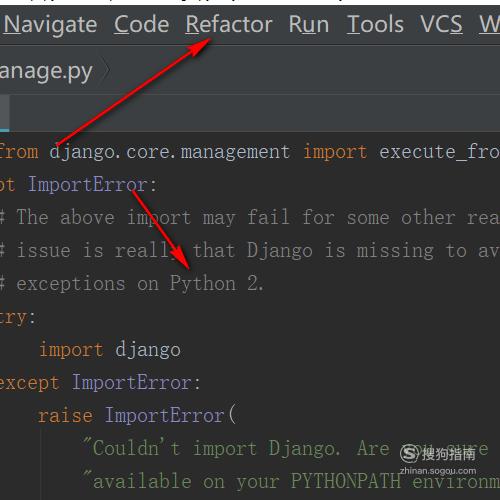500x500 pixels.
Task: Click the comment 'issue is really that Django'
Action: point(164,251)
